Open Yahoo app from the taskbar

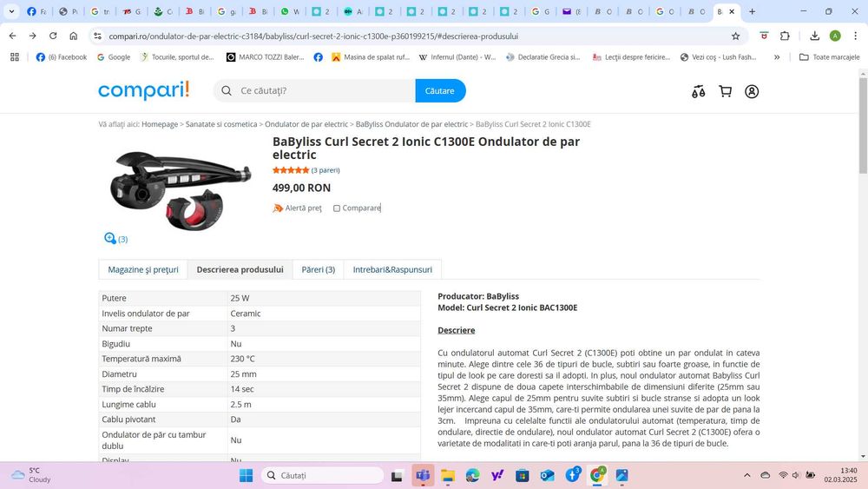point(497,475)
